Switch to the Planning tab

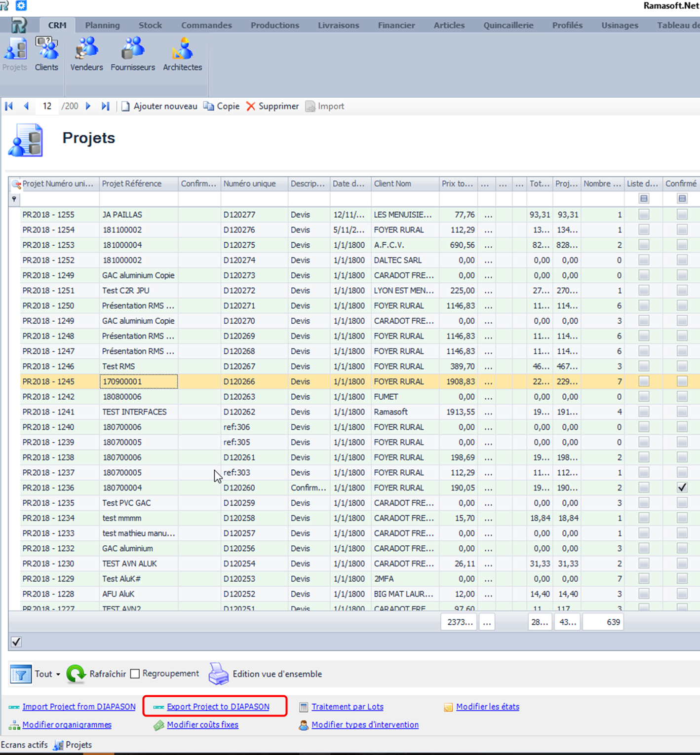tap(102, 25)
